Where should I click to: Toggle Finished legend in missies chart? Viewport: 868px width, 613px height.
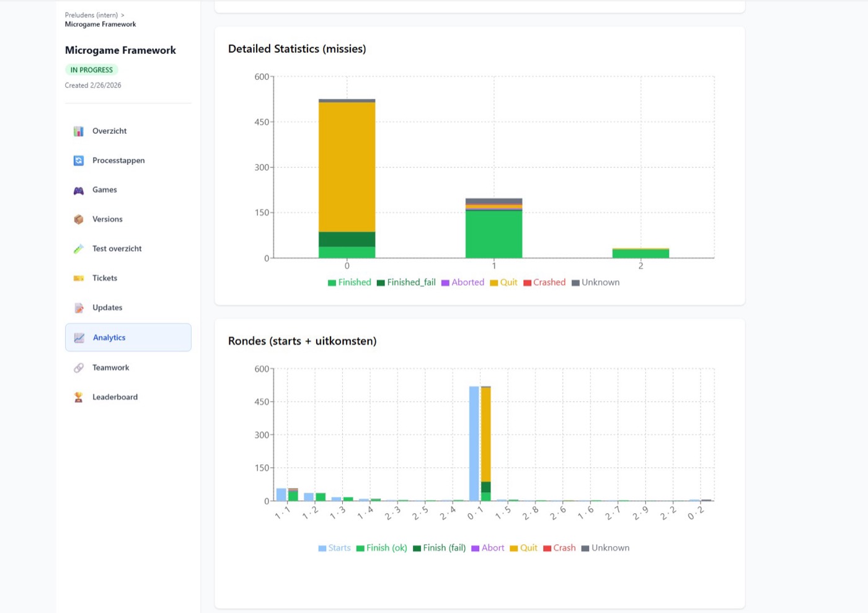(350, 283)
